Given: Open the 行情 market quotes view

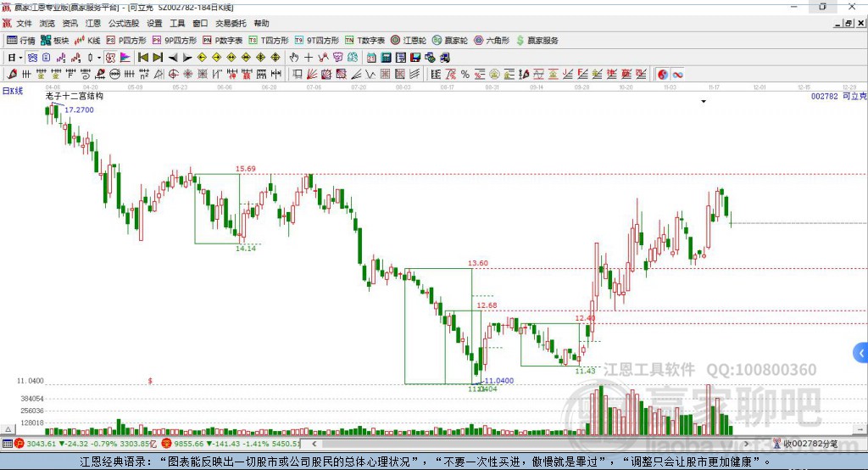Looking at the screenshot, I should [x=20, y=41].
